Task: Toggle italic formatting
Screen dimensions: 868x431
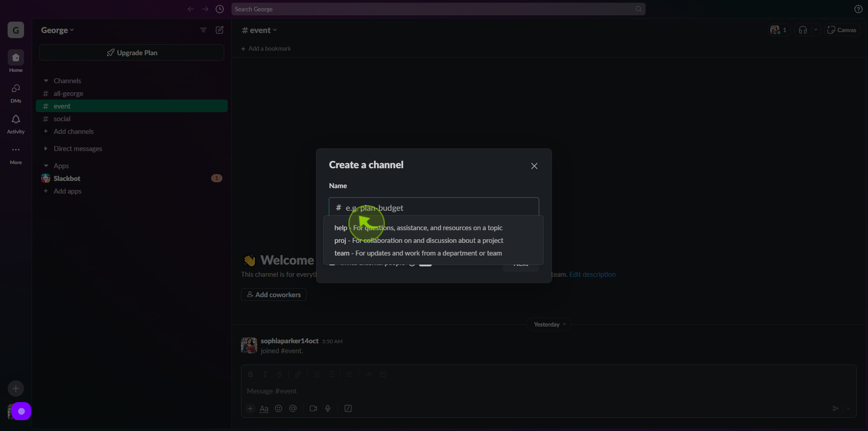Action: [x=265, y=374]
